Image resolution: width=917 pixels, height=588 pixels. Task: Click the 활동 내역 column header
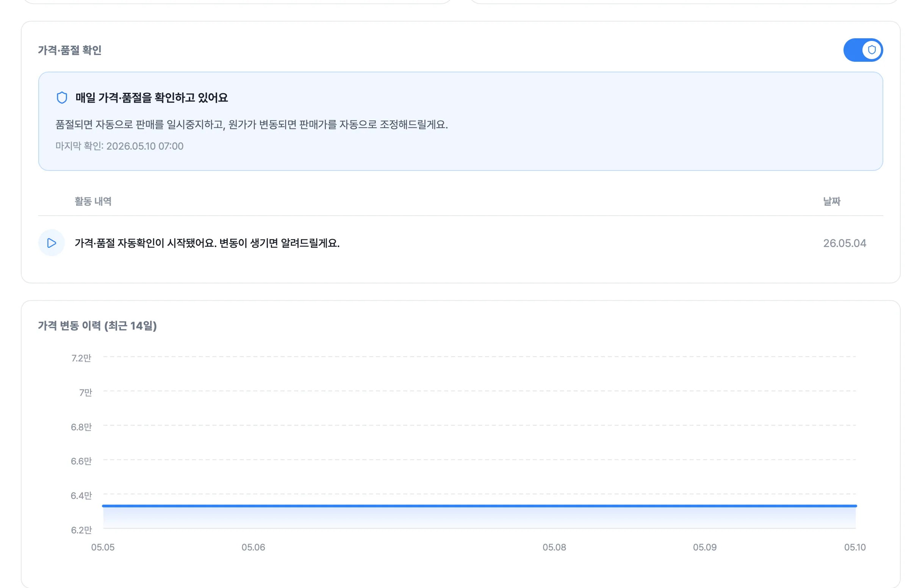click(x=93, y=201)
